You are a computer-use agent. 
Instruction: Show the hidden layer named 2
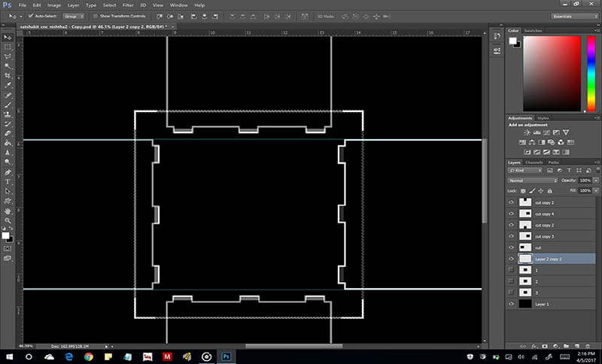tap(511, 281)
